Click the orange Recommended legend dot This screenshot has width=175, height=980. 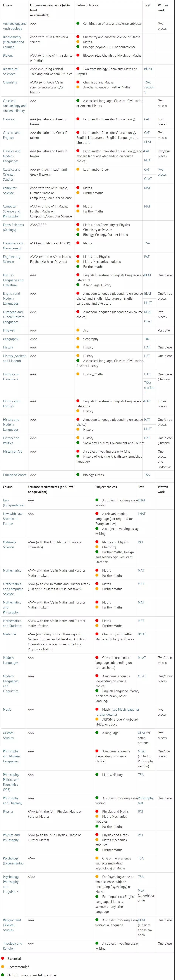click(x=3, y=966)
